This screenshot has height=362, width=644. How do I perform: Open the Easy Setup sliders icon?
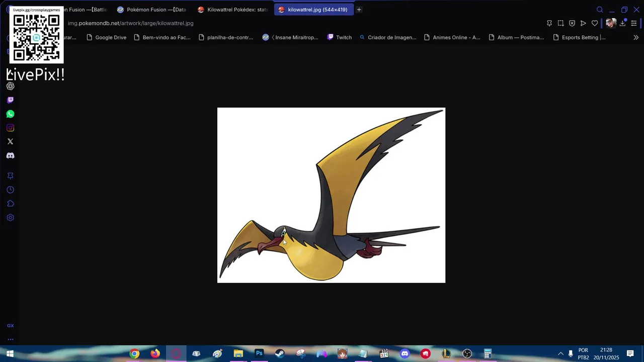[634, 23]
